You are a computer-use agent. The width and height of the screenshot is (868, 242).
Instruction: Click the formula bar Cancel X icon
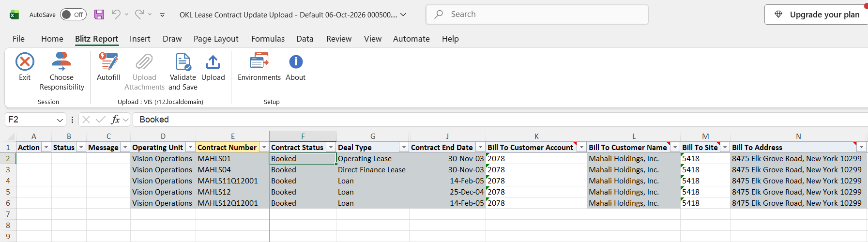(x=86, y=120)
